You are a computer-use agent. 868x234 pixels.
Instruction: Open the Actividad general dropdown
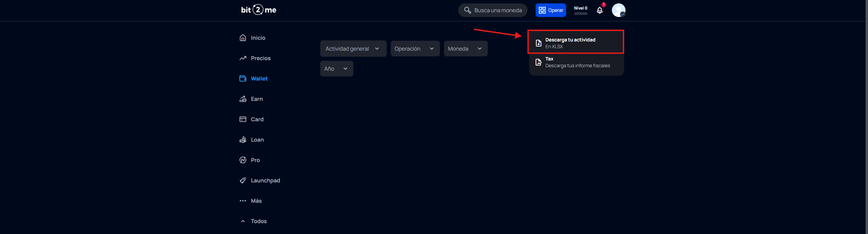coord(353,49)
